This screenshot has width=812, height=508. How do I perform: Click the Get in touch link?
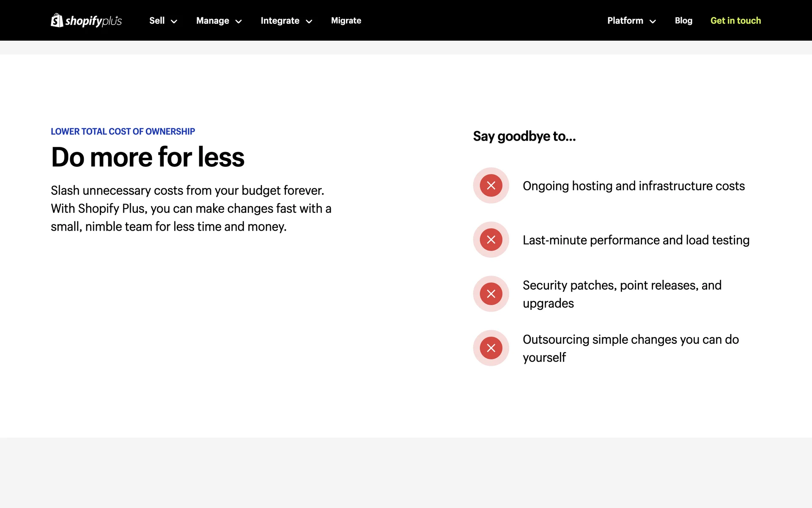point(735,20)
